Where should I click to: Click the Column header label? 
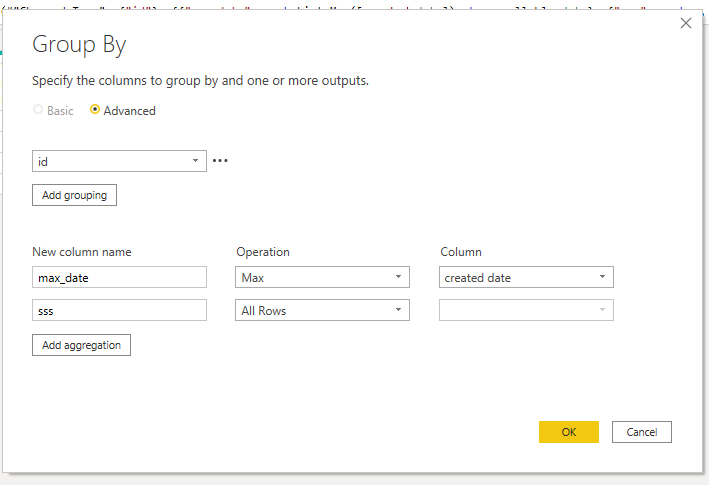(461, 252)
